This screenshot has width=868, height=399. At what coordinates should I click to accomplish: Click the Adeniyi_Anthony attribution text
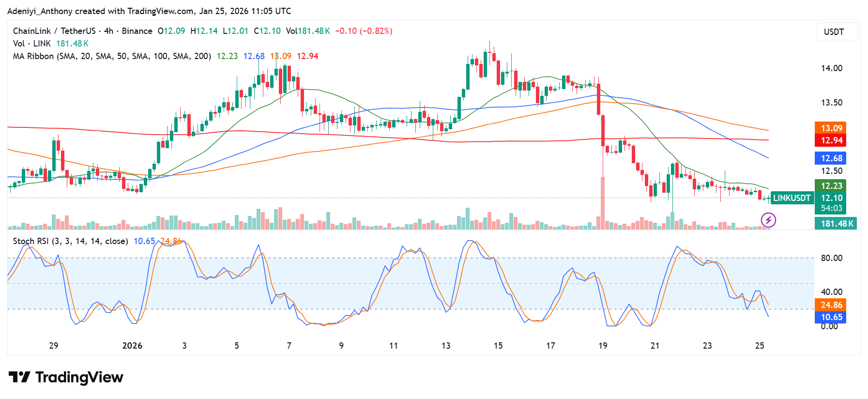tap(40, 11)
